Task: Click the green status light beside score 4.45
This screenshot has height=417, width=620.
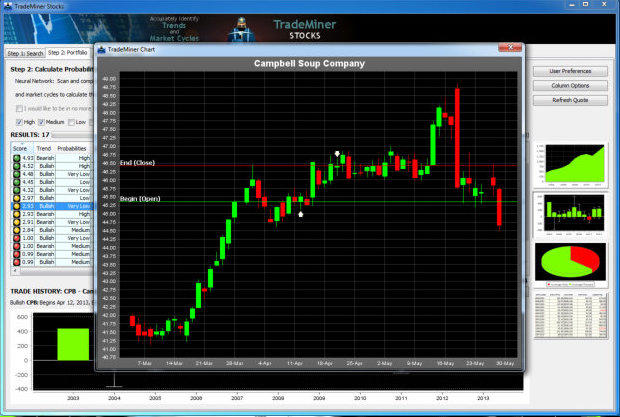Action: coord(17,182)
